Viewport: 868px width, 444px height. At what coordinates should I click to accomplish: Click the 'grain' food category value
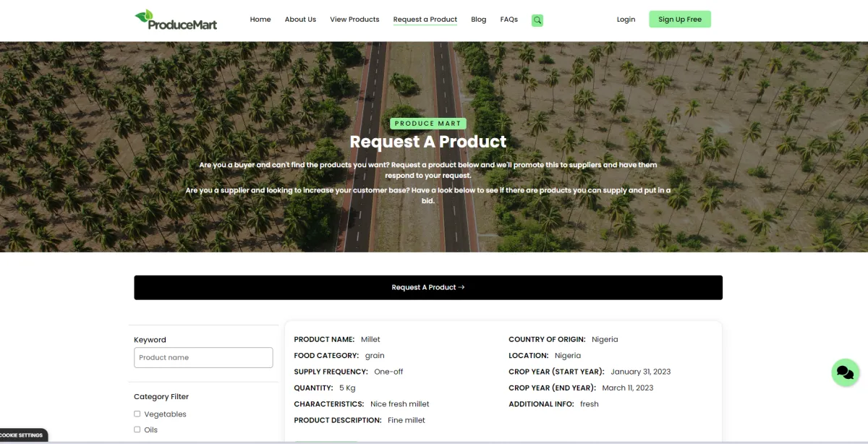click(x=375, y=356)
